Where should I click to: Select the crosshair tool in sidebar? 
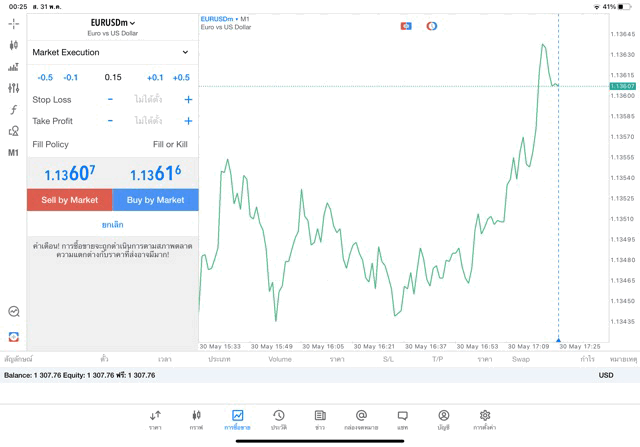[13, 23]
